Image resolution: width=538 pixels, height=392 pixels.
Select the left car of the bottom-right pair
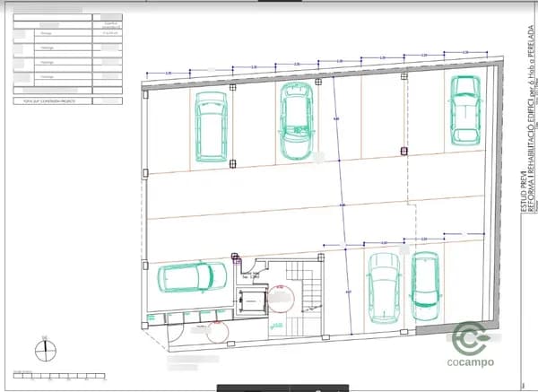383,288
